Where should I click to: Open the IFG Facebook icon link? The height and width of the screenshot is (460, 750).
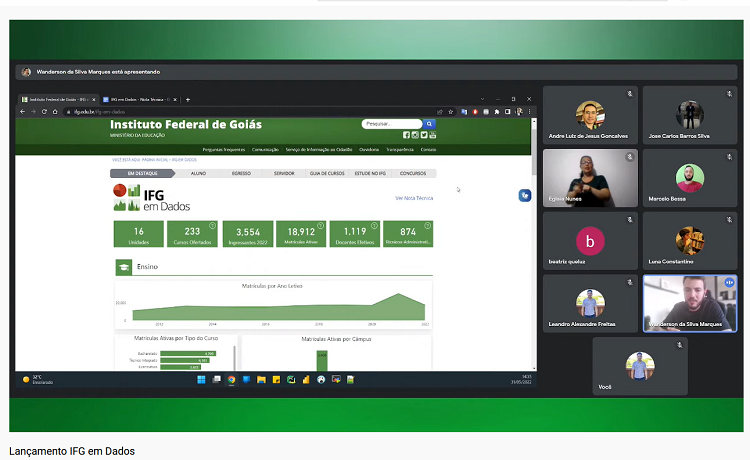pos(407,135)
